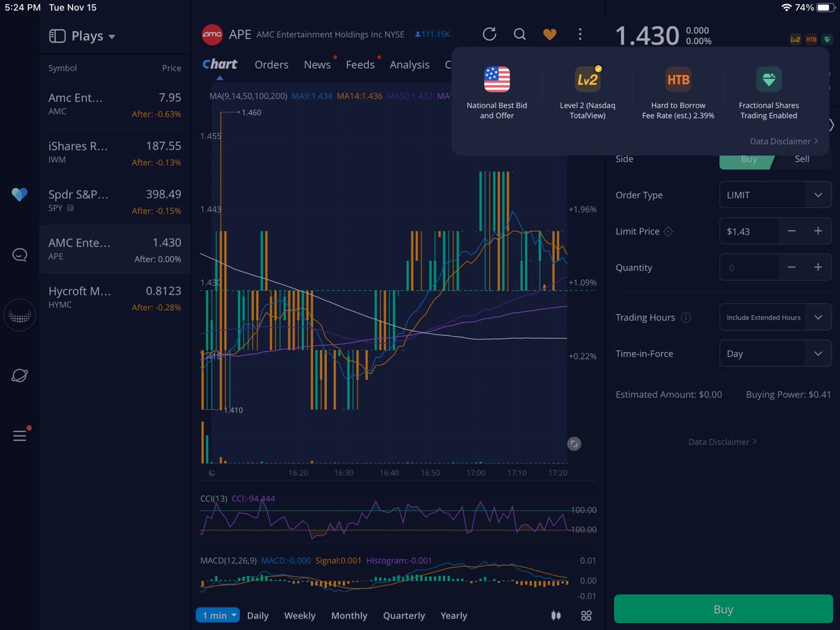Select the Buy side toggle
Viewport: 840px width, 630px height.
[x=746, y=159]
